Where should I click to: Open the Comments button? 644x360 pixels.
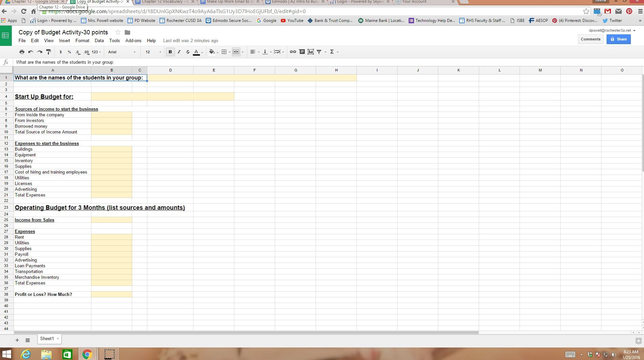[590, 39]
